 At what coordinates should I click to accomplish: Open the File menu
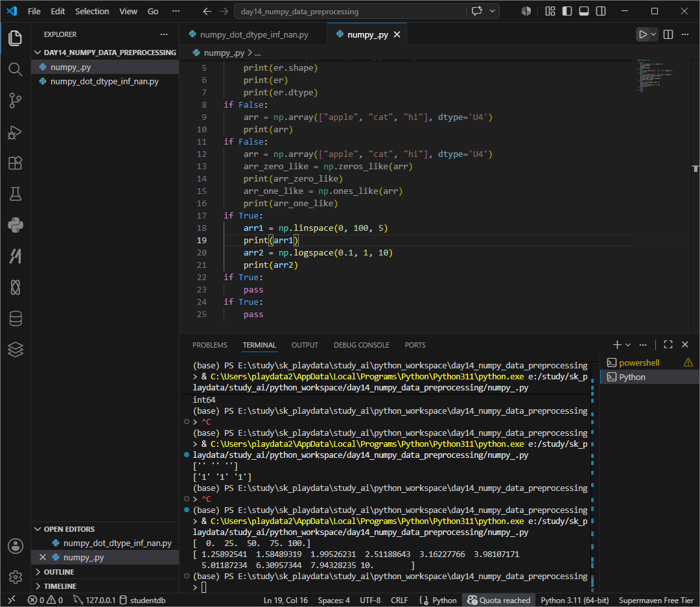(x=34, y=11)
